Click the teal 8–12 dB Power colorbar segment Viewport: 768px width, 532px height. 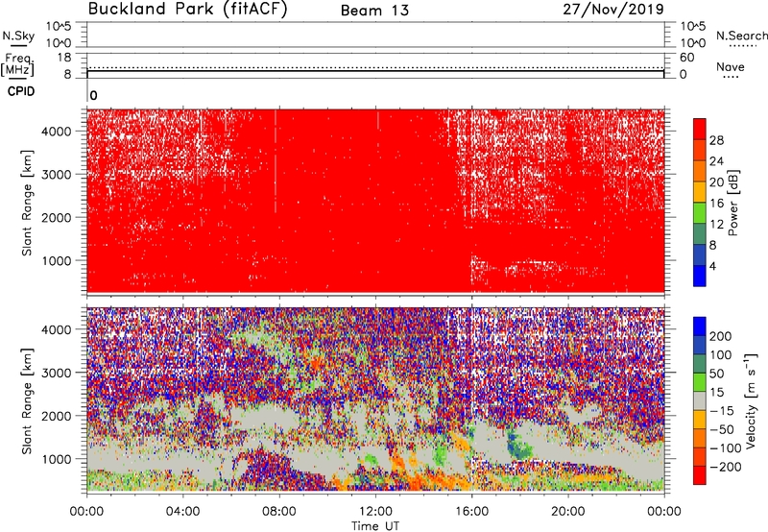(x=700, y=234)
